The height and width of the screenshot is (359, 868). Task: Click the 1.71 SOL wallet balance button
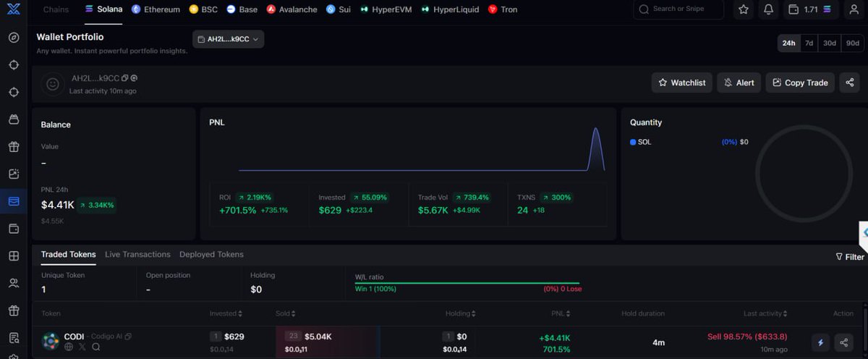[811, 9]
